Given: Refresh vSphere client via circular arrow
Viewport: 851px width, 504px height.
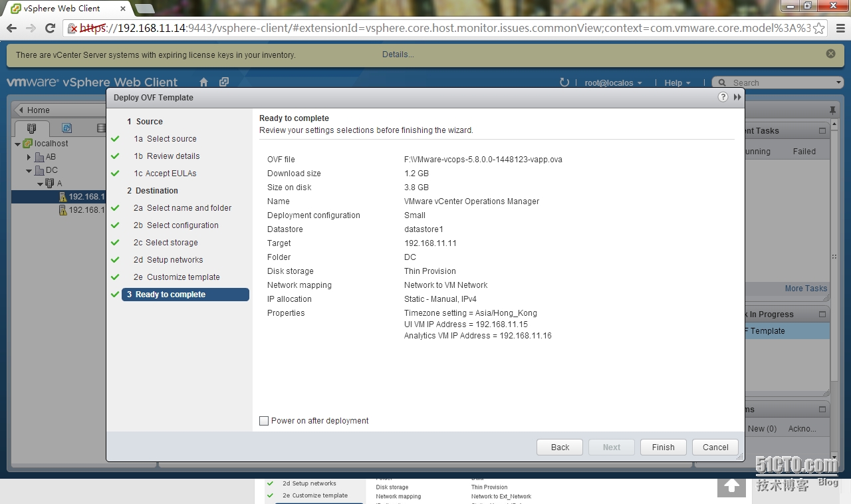Looking at the screenshot, I should click(564, 82).
